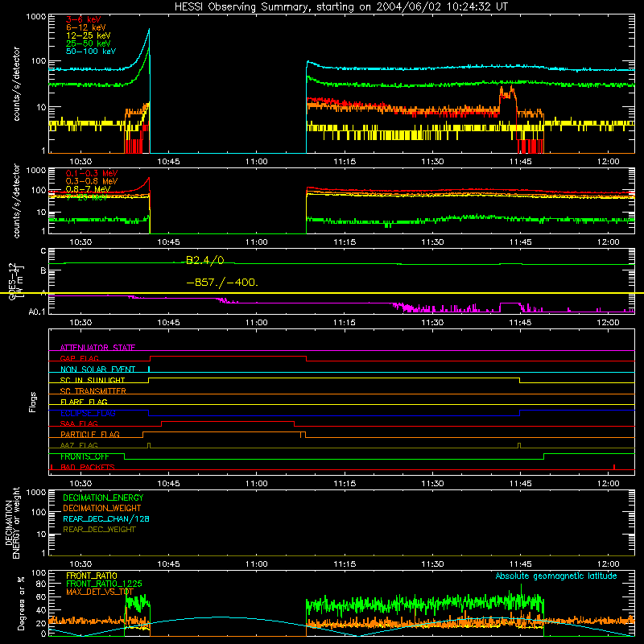The height and width of the screenshot is (644, 644).
Task: Click the 0.1-0.3 MeV legend label
Action: point(91,173)
